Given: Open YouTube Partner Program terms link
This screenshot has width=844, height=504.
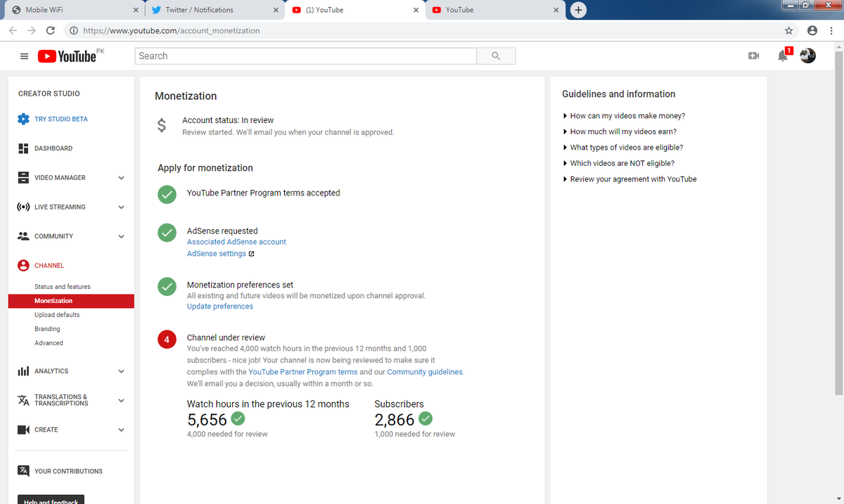Looking at the screenshot, I should click(x=303, y=372).
